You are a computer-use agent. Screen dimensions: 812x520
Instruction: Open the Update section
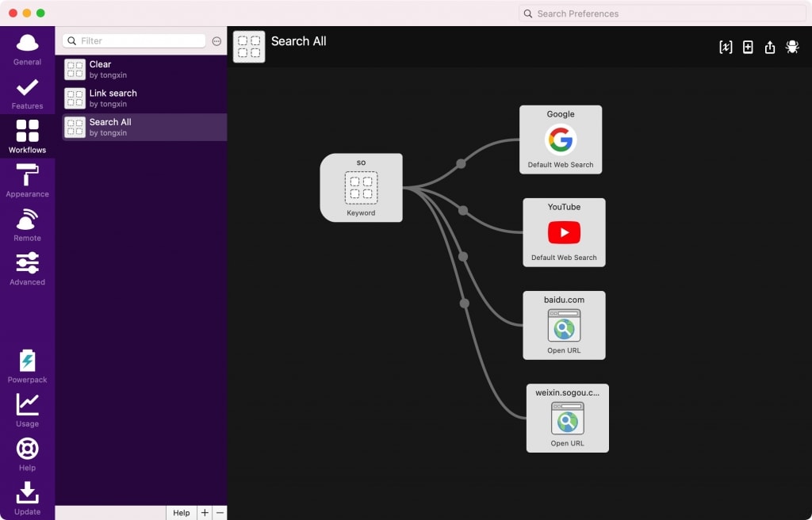point(27,499)
